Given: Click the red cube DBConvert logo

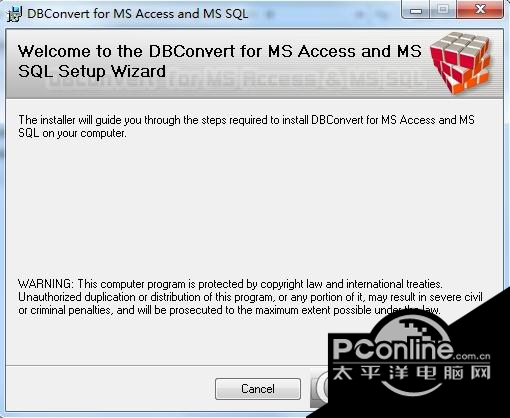Looking at the screenshot, I should 460,63.
